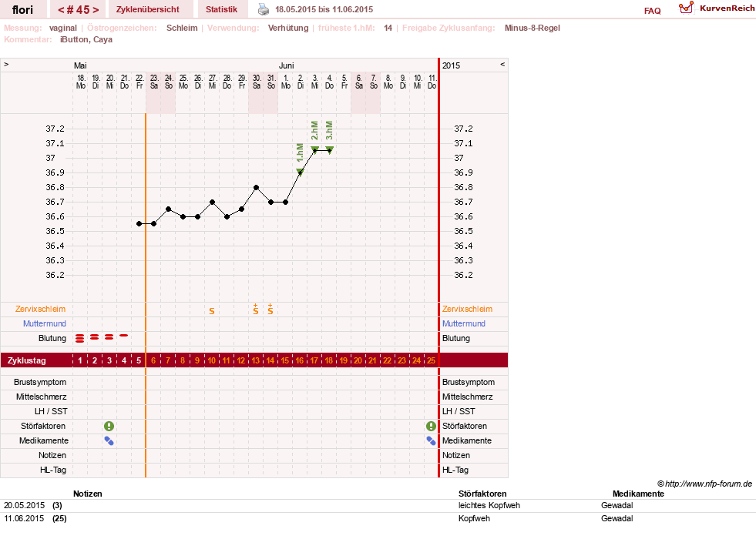Click the Störfaktoren table column header
756x539 pixels.
click(482, 494)
